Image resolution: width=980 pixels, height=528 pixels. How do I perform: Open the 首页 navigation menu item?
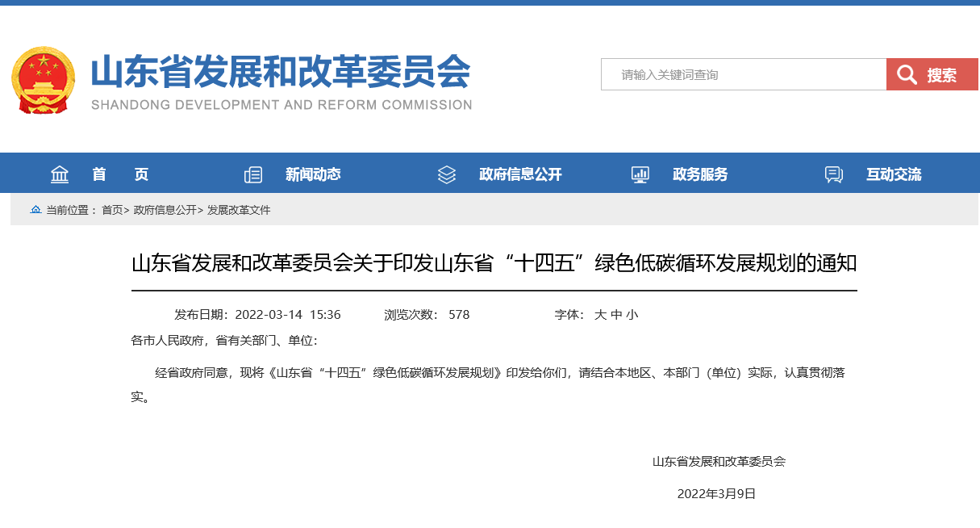[x=120, y=174]
